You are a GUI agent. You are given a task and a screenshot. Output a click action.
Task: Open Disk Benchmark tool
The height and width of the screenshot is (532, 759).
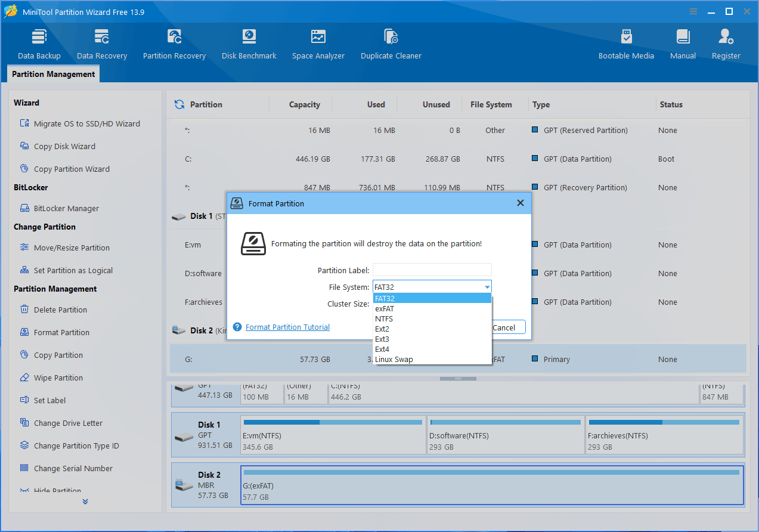tap(249, 44)
